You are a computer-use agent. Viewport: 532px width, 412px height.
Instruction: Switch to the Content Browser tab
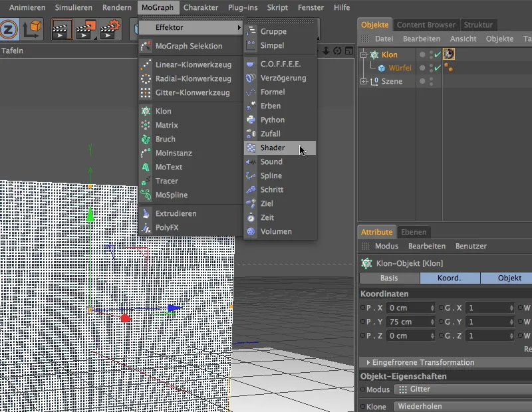(x=426, y=24)
